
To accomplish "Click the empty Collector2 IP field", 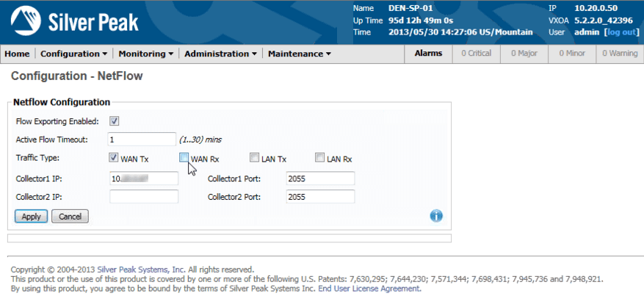I will click(x=144, y=196).
